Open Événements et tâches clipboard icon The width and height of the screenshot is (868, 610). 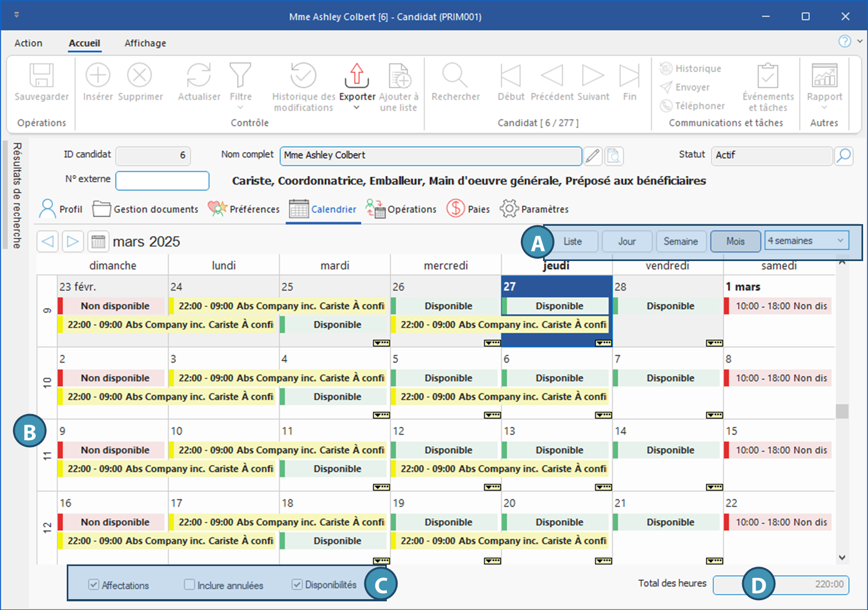click(768, 76)
